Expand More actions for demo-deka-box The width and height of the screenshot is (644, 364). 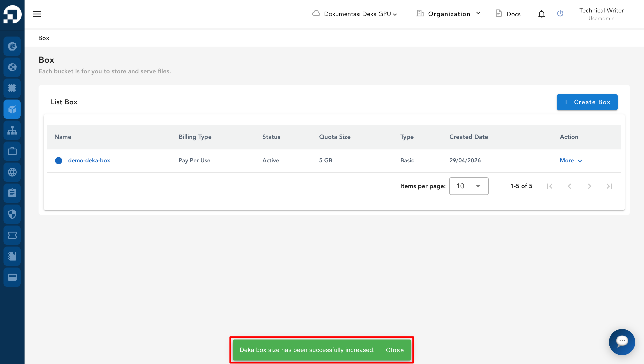[571, 161]
